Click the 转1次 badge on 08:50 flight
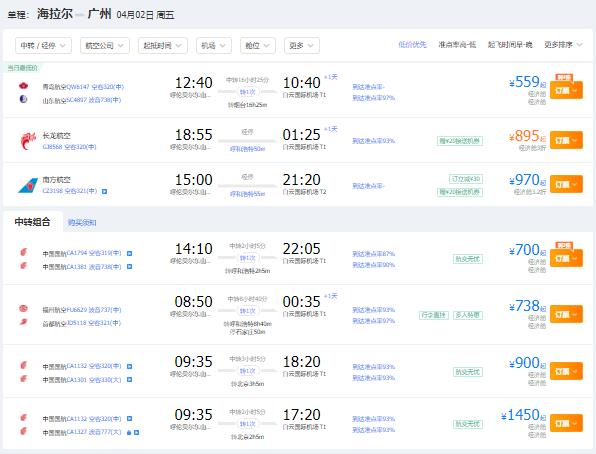 (247, 311)
